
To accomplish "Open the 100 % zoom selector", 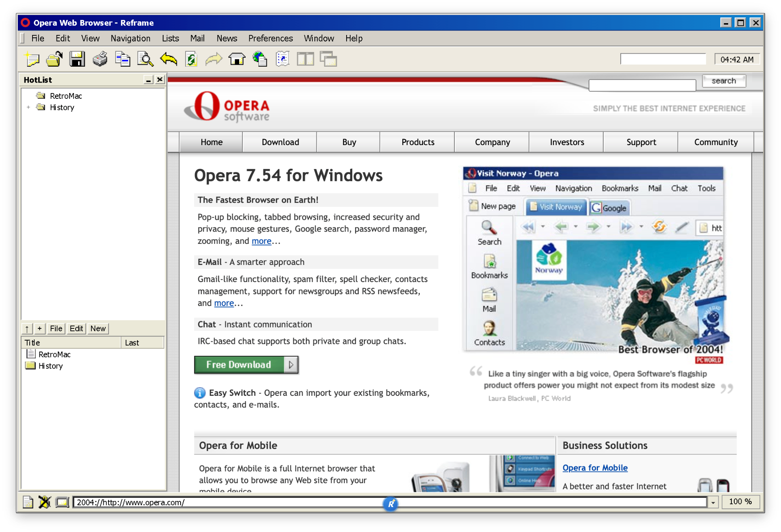I will 740,502.
